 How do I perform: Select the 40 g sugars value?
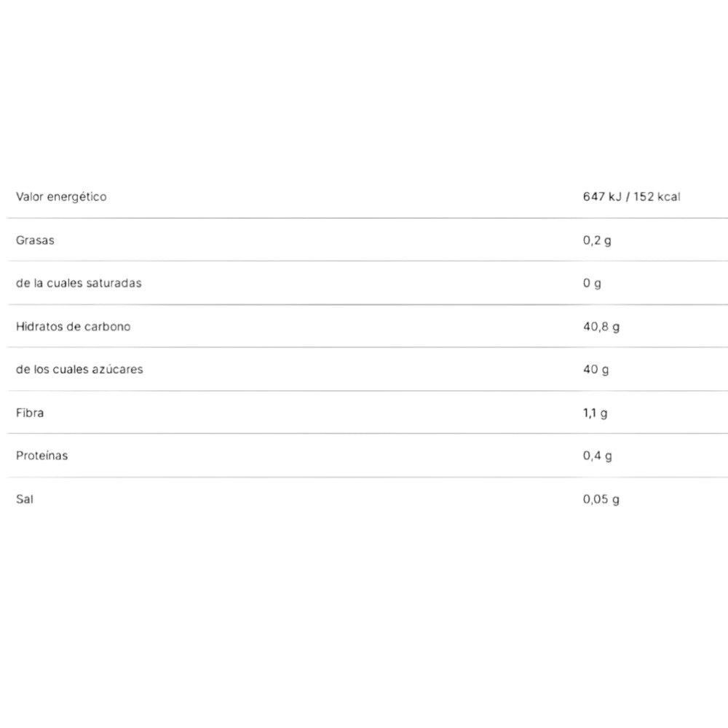point(596,369)
